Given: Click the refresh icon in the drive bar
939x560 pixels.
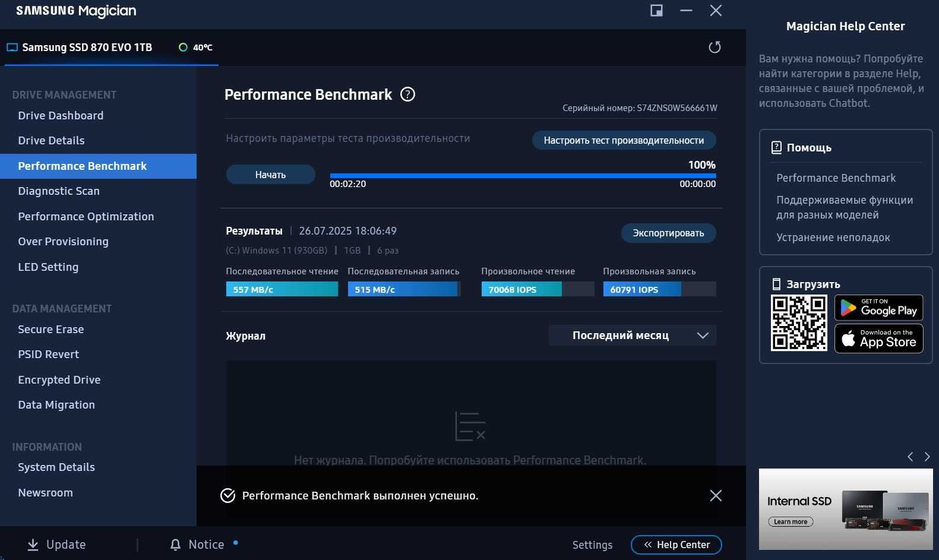Looking at the screenshot, I should pos(714,47).
